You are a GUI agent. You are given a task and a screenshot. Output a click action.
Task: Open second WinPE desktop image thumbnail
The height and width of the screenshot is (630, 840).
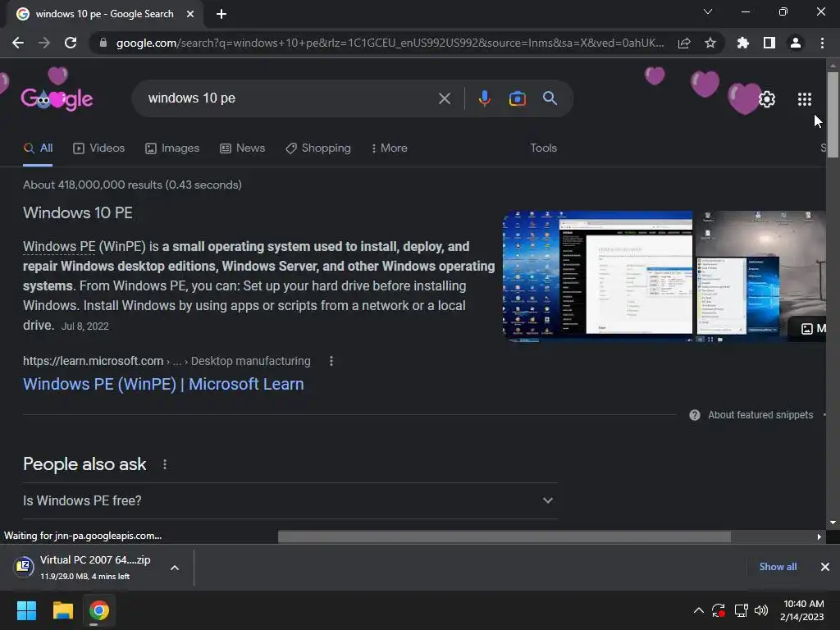coord(760,276)
